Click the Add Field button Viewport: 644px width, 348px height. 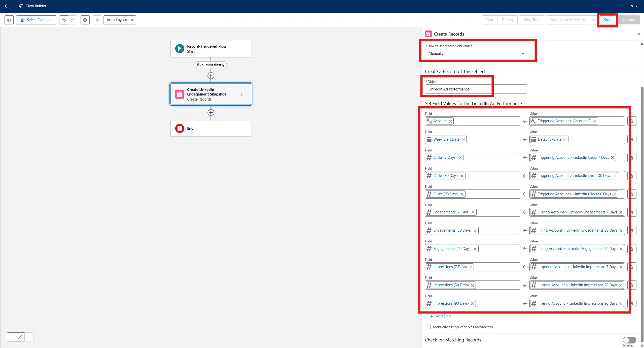(x=441, y=316)
